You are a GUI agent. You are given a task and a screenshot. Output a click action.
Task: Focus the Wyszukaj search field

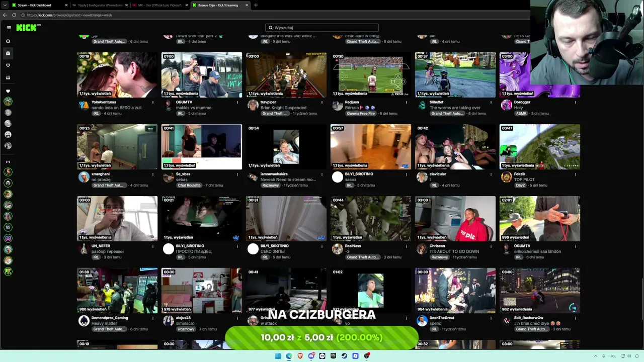pos(322,28)
